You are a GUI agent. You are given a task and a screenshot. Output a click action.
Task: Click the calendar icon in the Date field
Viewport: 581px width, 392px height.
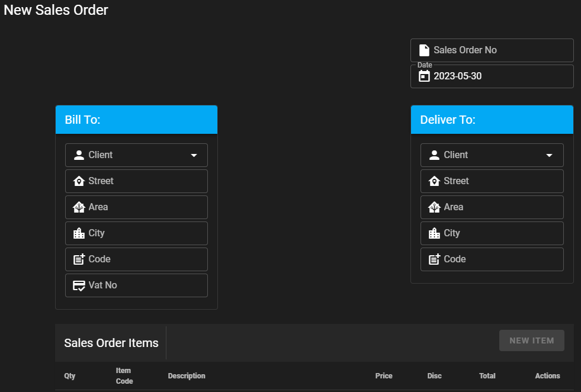424,76
